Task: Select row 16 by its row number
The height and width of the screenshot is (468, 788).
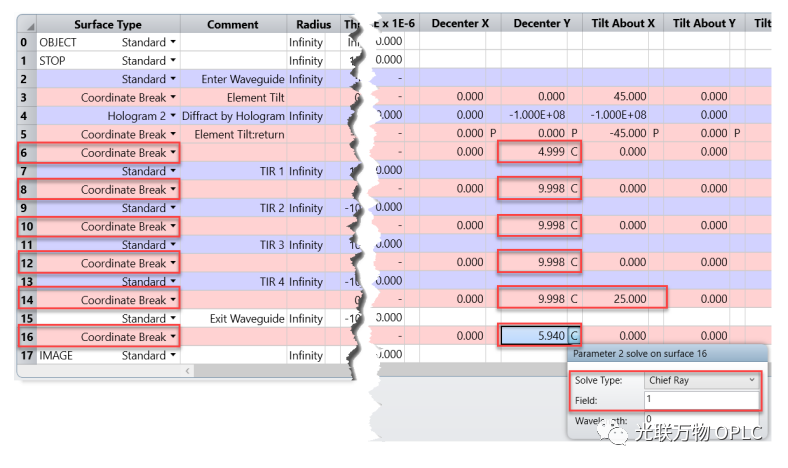Action: click(25, 337)
